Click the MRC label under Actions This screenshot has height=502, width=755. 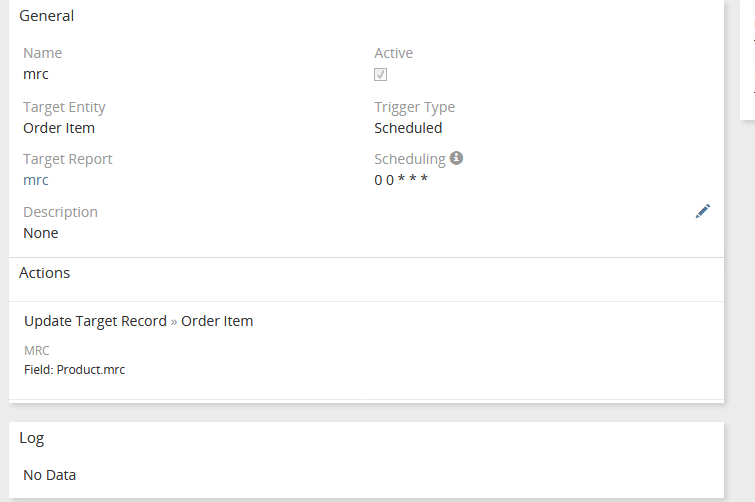[37, 351]
